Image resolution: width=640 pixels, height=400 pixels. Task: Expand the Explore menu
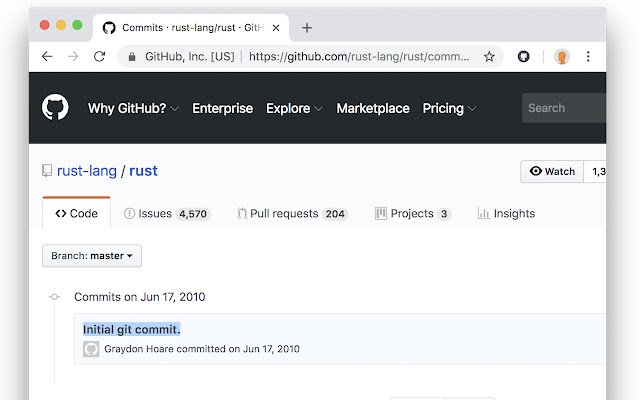click(x=294, y=108)
